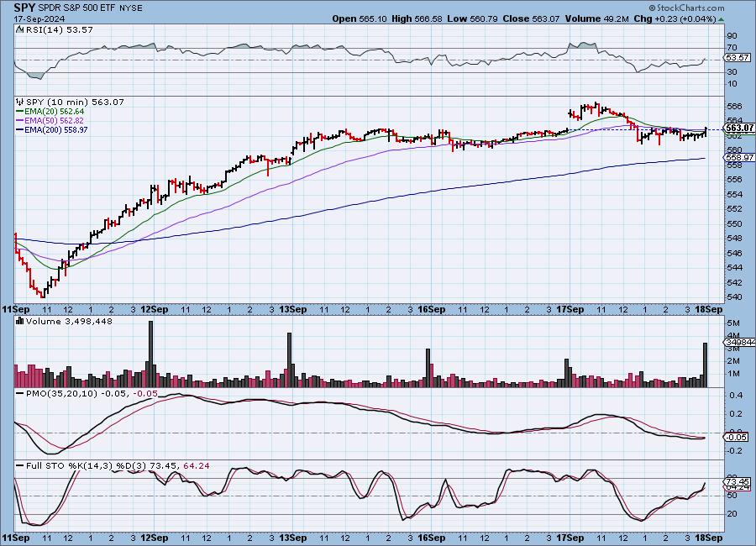Click the 0.4 label on PMO axis
The height and width of the screenshot is (546, 756).
pyautogui.click(x=735, y=396)
